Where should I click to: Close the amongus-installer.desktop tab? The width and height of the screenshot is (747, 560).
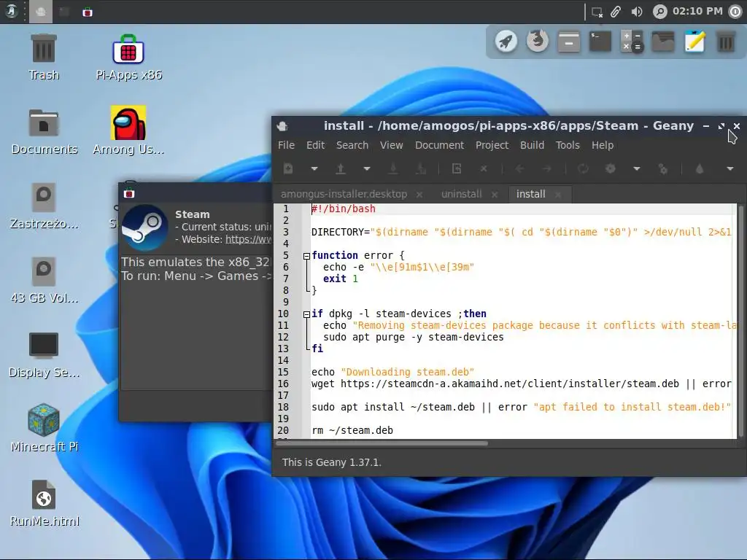[x=419, y=195]
